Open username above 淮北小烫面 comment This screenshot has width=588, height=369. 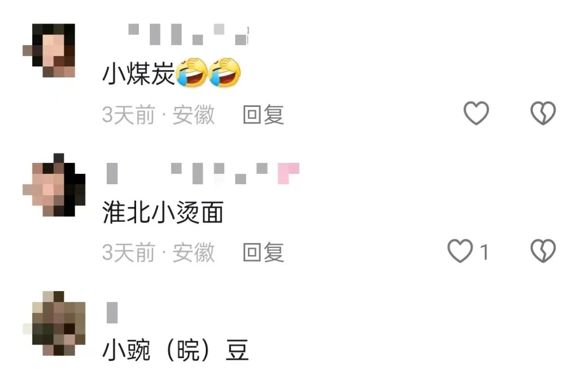203,173
